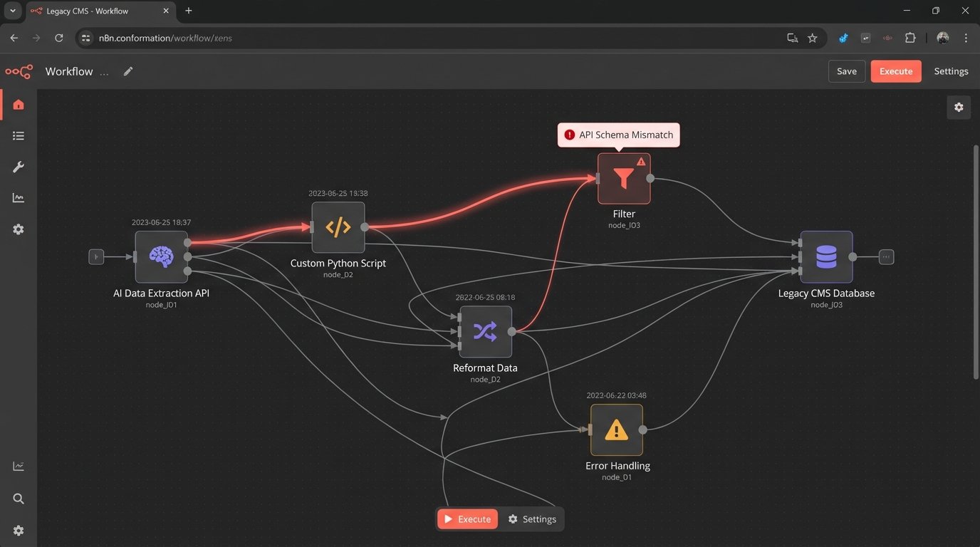Click the vertical scrollbar on canvas right

click(976, 264)
